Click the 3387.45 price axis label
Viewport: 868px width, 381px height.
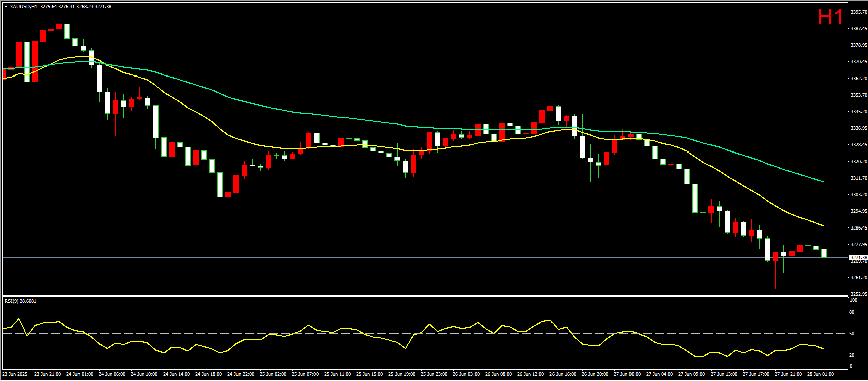click(x=859, y=28)
